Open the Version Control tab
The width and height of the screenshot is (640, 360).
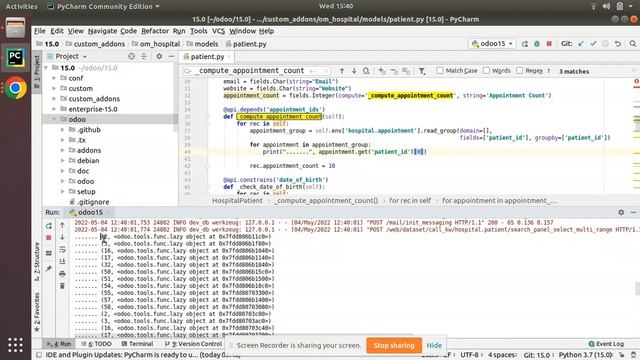coord(193,344)
